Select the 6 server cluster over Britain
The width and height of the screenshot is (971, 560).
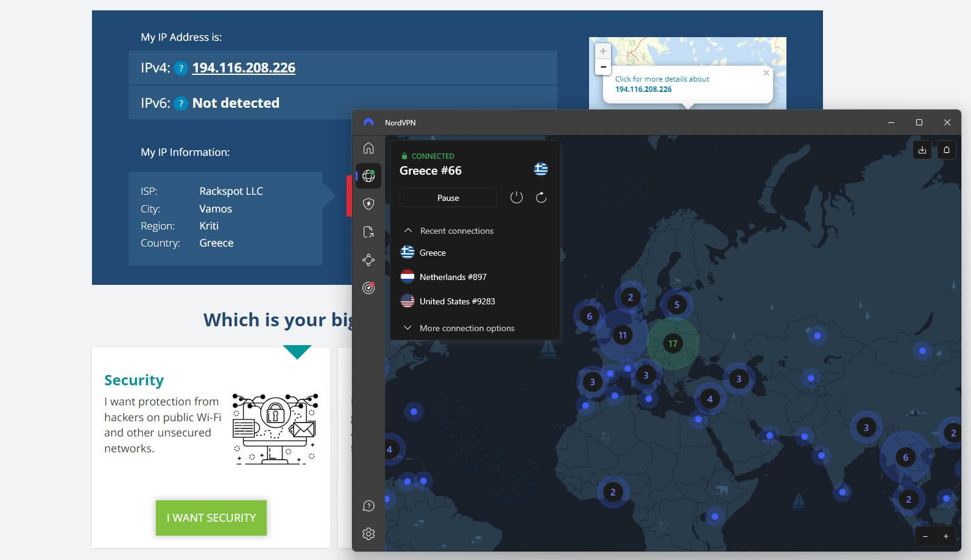click(x=589, y=316)
